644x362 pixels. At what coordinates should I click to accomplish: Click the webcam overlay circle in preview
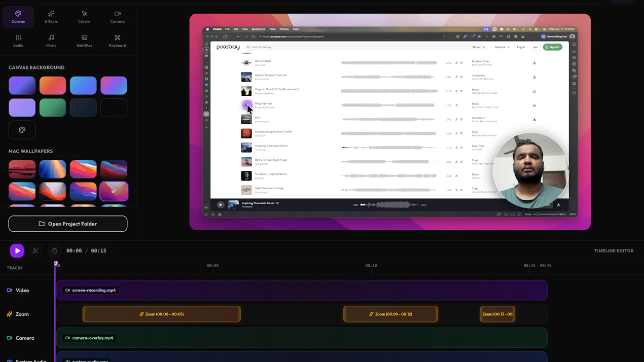[x=530, y=171]
